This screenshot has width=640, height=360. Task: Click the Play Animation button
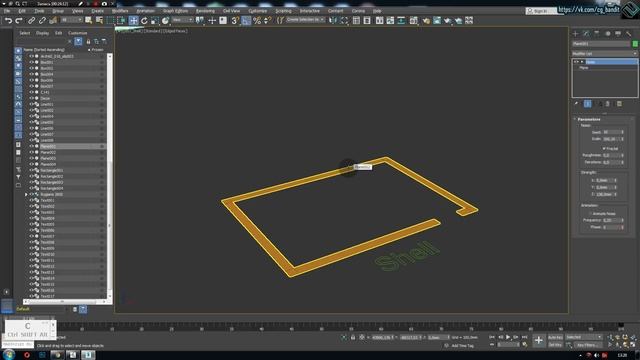(508, 337)
